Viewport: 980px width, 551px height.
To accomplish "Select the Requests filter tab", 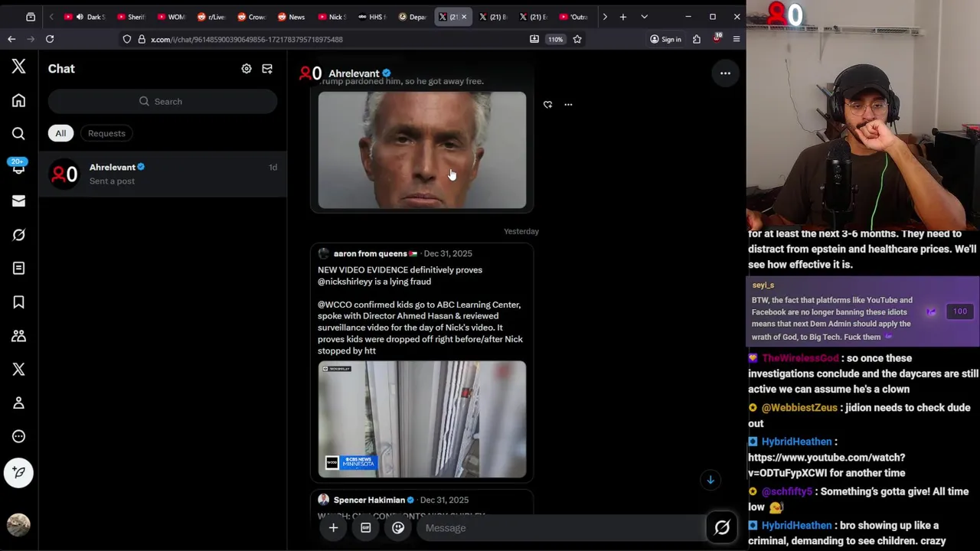I will [106, 133].
